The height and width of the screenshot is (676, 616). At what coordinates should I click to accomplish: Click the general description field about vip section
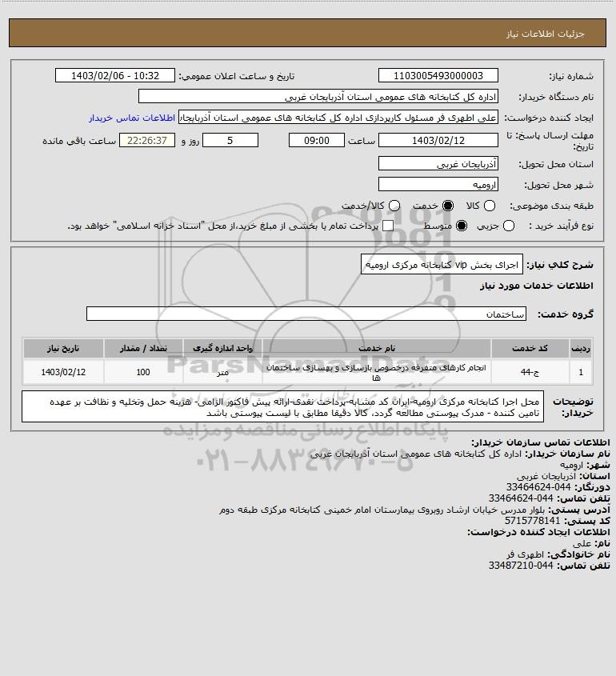[442, 264]
